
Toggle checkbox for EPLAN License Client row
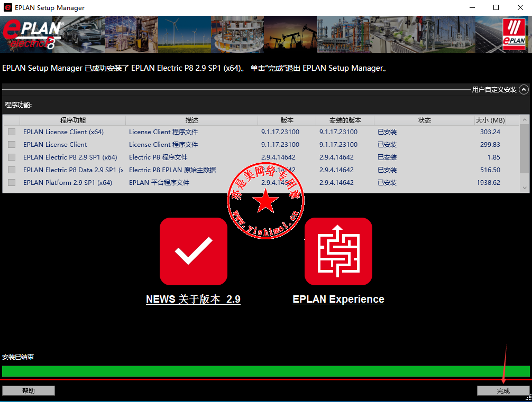coord(12,144)
